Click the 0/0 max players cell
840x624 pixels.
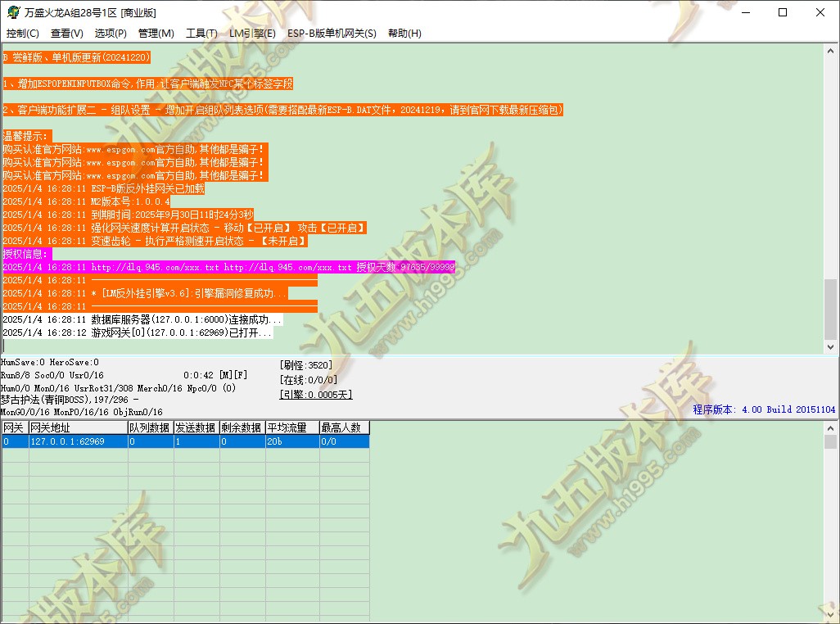[x=345, y=441]
